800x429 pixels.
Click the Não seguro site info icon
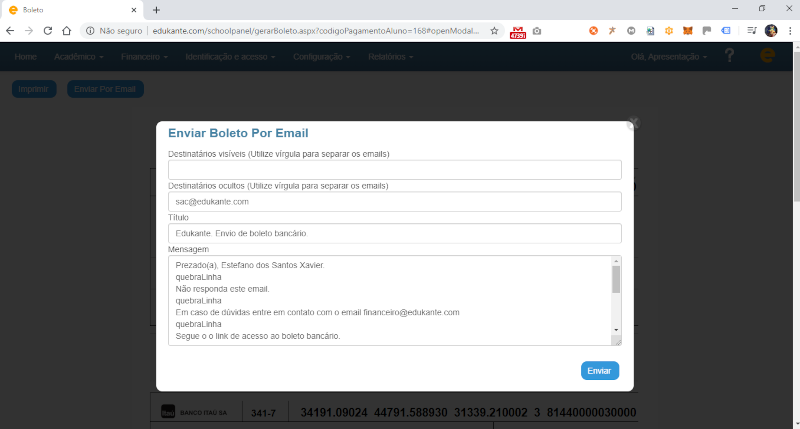pos(90,31)
